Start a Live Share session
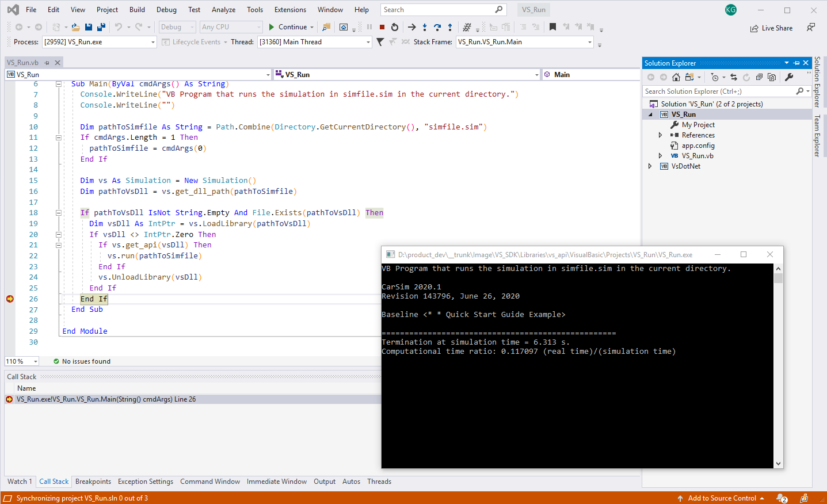 pyautogui.click(x=771, y=28)
